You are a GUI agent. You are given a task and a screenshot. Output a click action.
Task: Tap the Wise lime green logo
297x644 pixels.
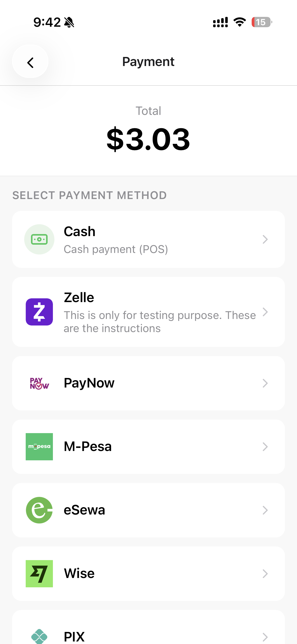coord(39,573)
